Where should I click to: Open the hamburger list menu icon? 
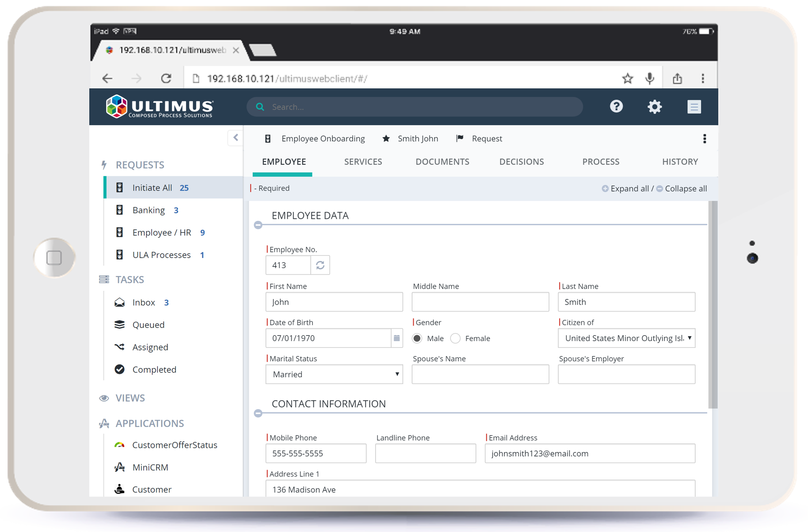pos(694,106)
